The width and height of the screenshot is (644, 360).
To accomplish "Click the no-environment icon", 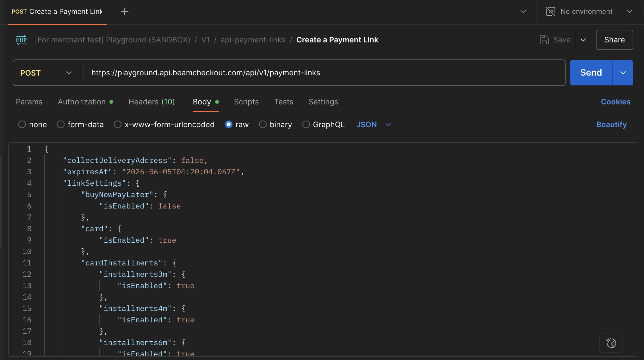I will (551, 12).
